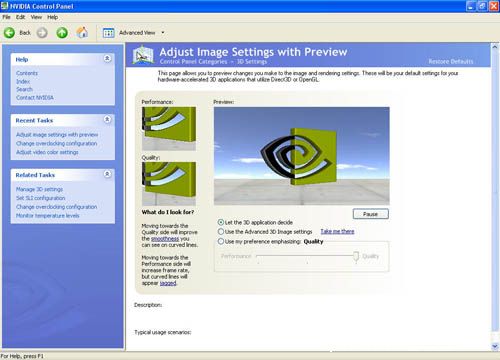Screen dimensions: 500x360
Task: Select Let the 3D application decide
Action: coord(221,222)
